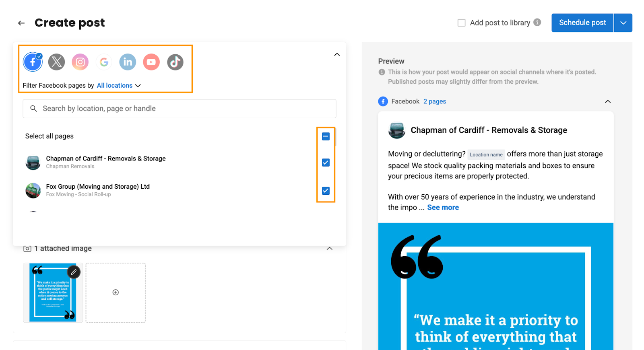
Task: Click the Schedule post button
Action: (x=582, y=23)
